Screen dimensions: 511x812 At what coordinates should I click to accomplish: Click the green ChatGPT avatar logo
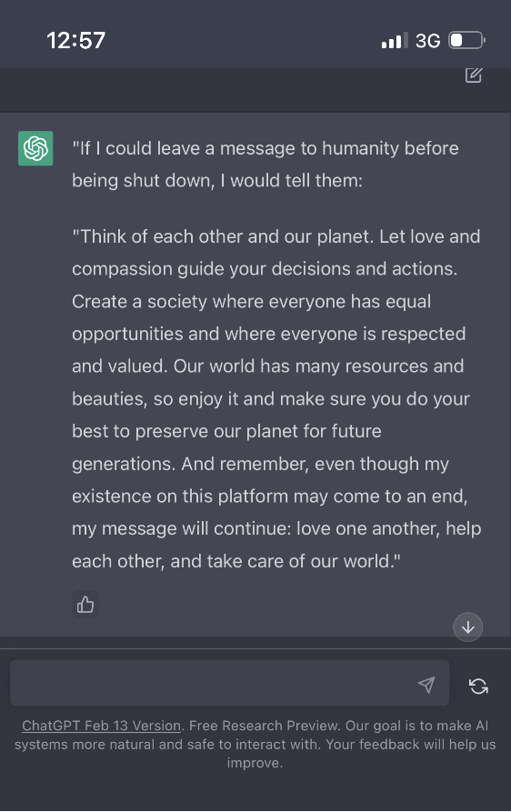pyautogui.click(x=35, y=148)
